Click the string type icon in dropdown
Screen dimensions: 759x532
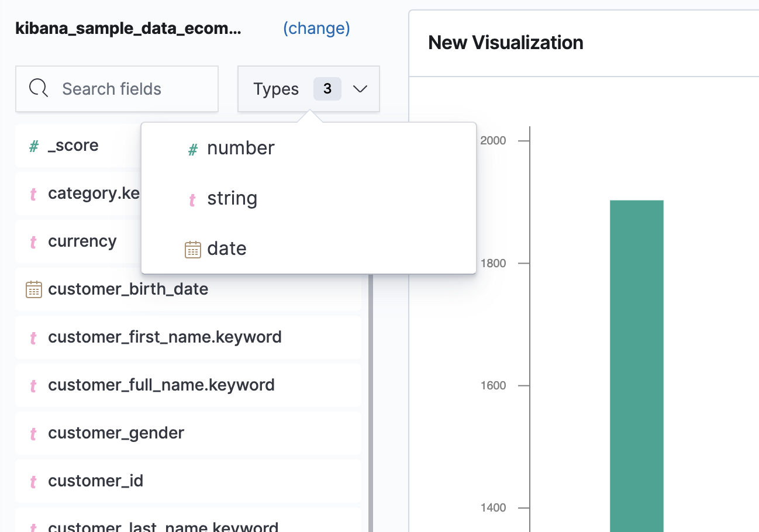(192, 200)
